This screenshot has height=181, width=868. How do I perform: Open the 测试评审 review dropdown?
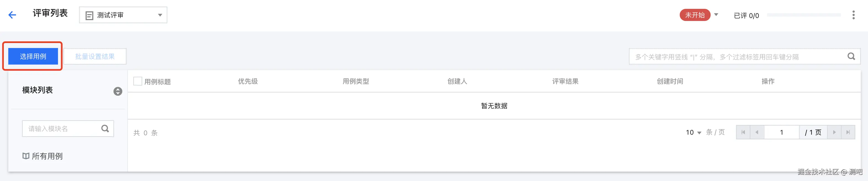(x=123, y=15)
